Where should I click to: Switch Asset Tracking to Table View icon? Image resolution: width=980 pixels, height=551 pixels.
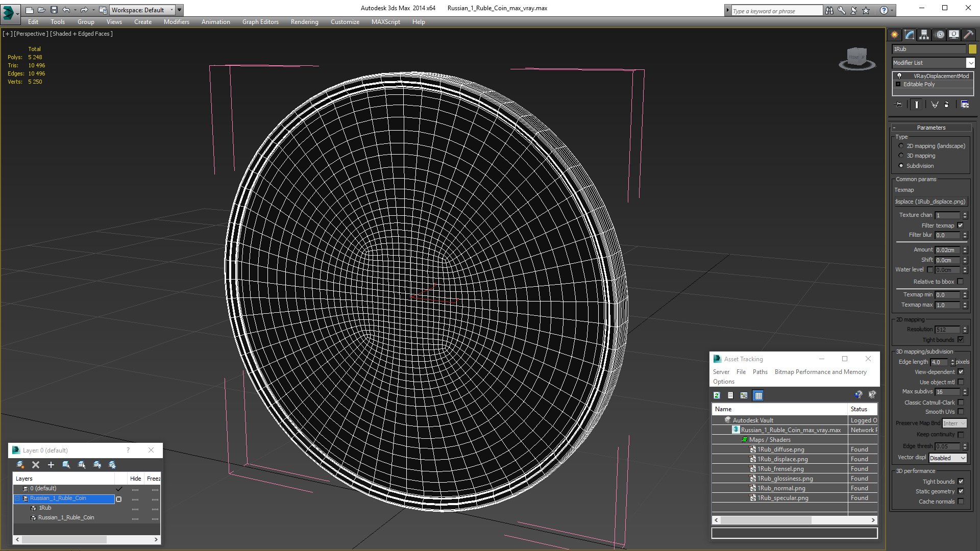point(758,395)
